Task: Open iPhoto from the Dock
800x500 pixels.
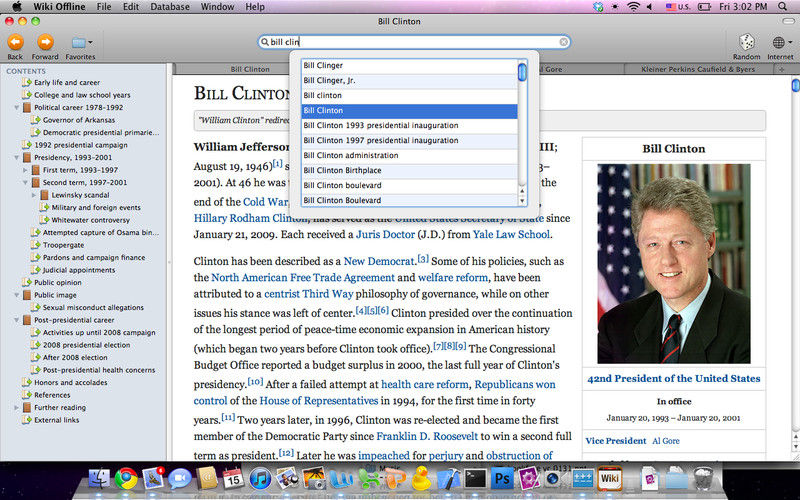Action: click(314, 479)
